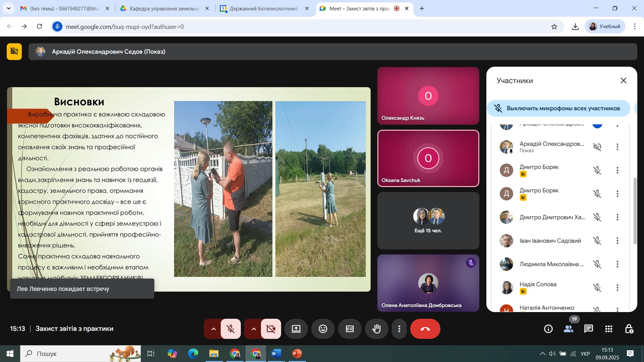Close the Meet – Захист звітів tab
The image size is (644, 362).
(x=407, y=8)
